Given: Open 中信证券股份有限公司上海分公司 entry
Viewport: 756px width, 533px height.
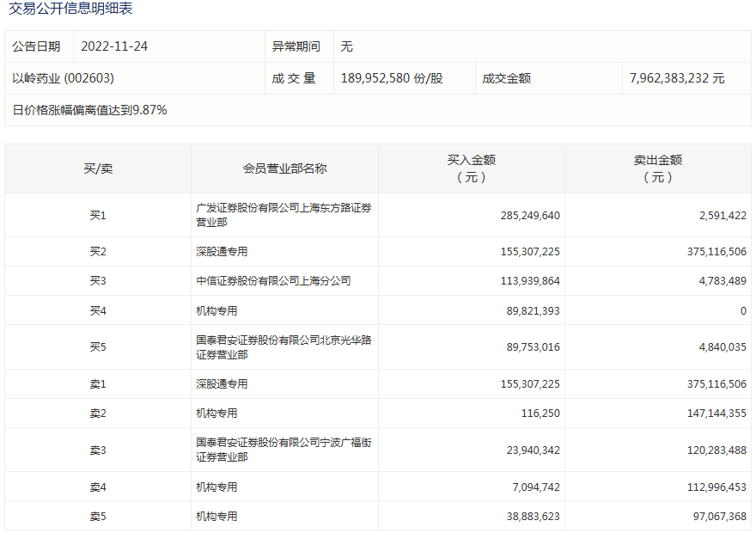Looking at the screenshot, I should point(273,281).
